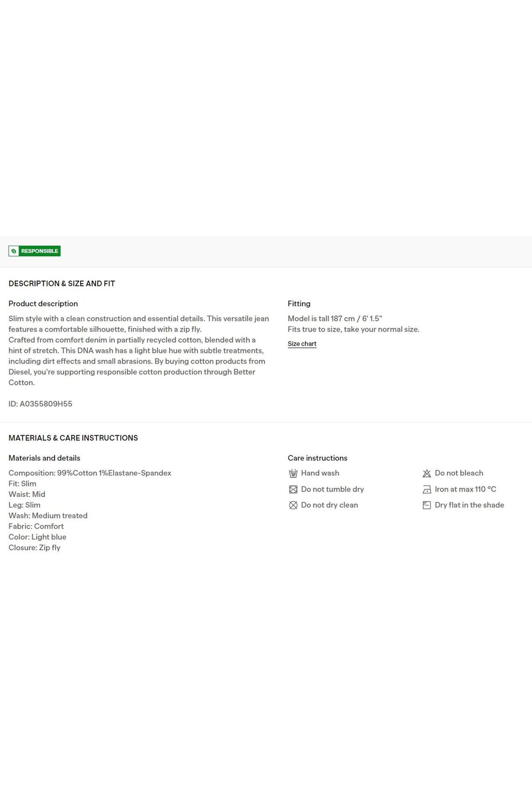The image size is (532, 798).
Task: Click the Do not bleach triangle icon
Action: pyautogui.click(x=427, y=473)
